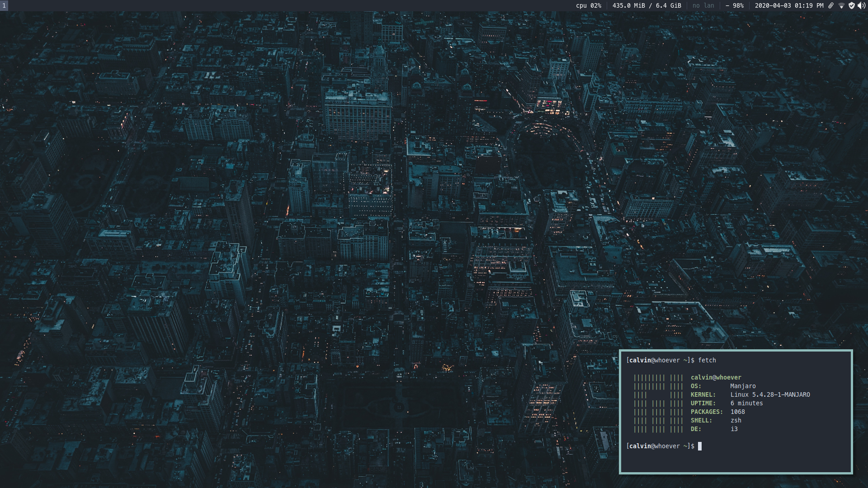The width and height of the screenshot is (868, 488).
Task: Open the shield checkmark tray icon
Action: 852,5
